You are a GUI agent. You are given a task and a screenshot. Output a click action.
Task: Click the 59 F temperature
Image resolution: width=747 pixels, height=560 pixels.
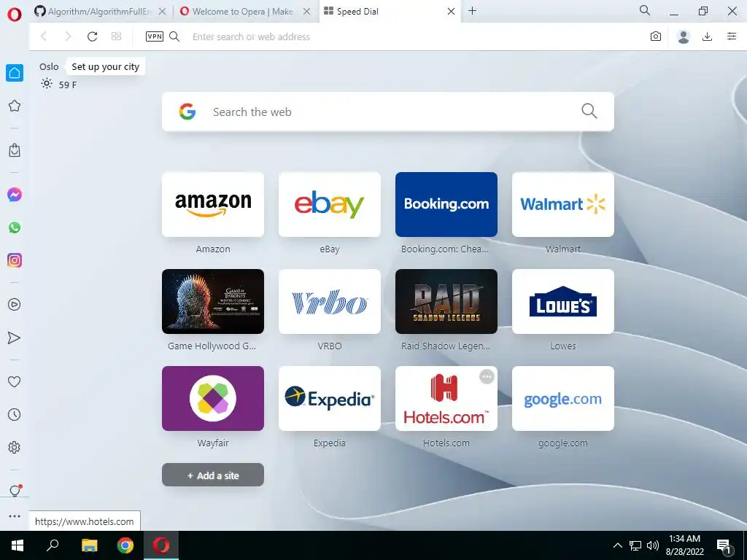(68, 85)
